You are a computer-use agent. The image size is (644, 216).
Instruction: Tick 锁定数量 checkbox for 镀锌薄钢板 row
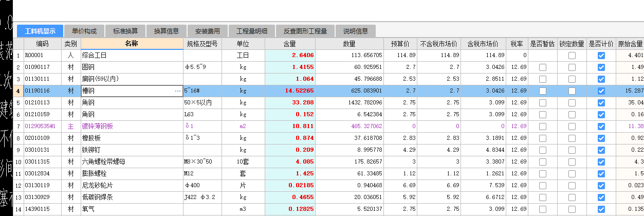click(x=572, y=126)
